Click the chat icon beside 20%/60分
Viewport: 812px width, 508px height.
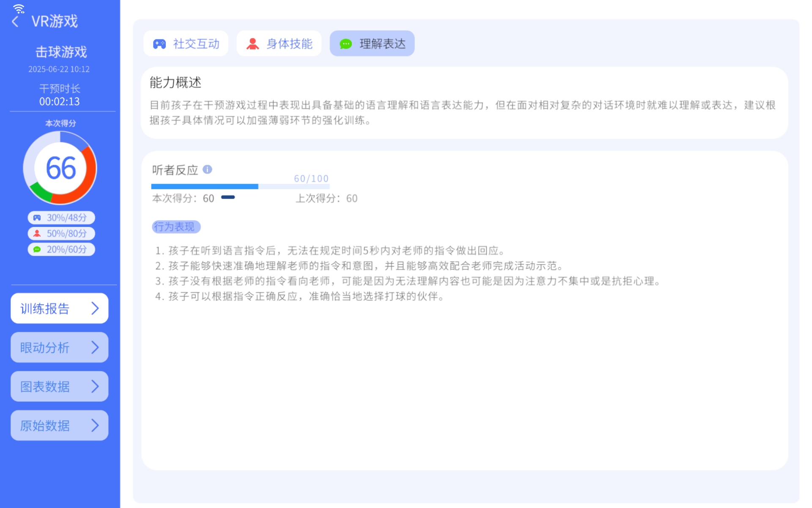coord(38,249)
